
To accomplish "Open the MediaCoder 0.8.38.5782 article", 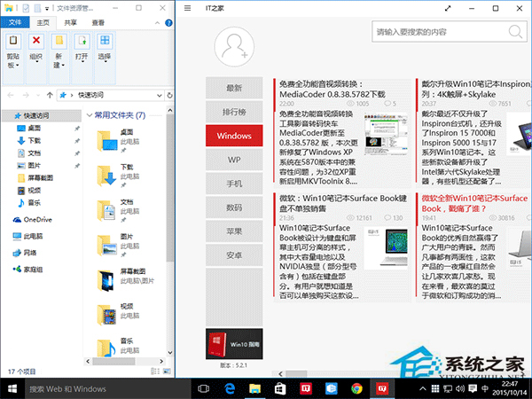I will pos(342,133).
